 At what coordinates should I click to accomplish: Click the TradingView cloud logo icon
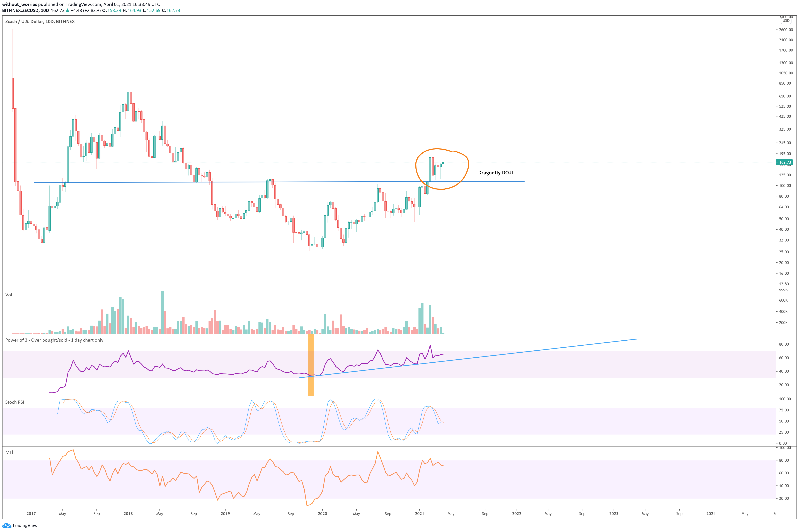[x=6, y=526]
